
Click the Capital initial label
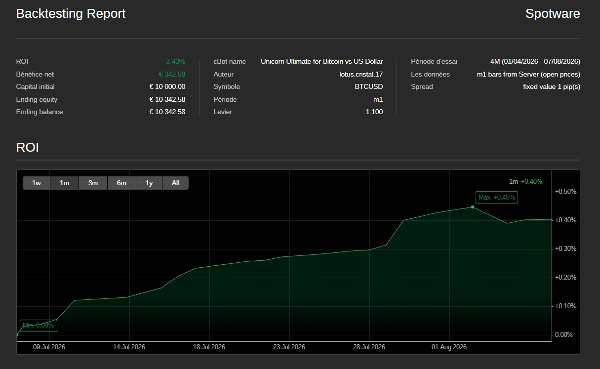(x=35, y=87)
